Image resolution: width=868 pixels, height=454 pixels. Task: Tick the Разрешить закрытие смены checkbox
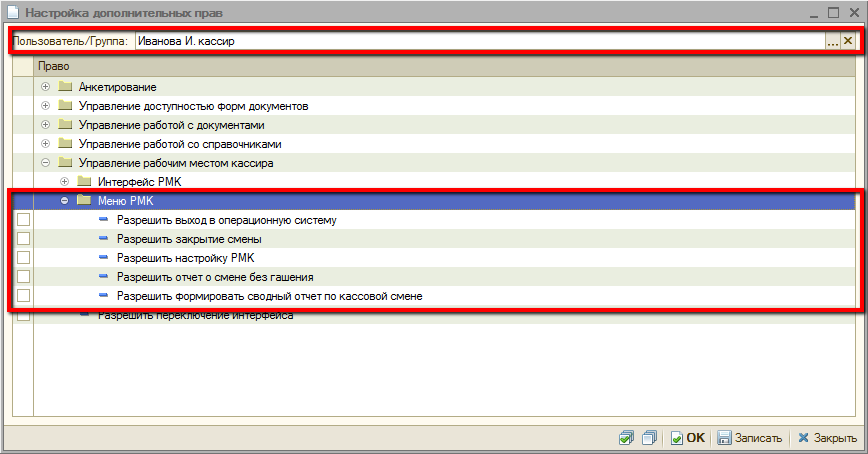23,239
